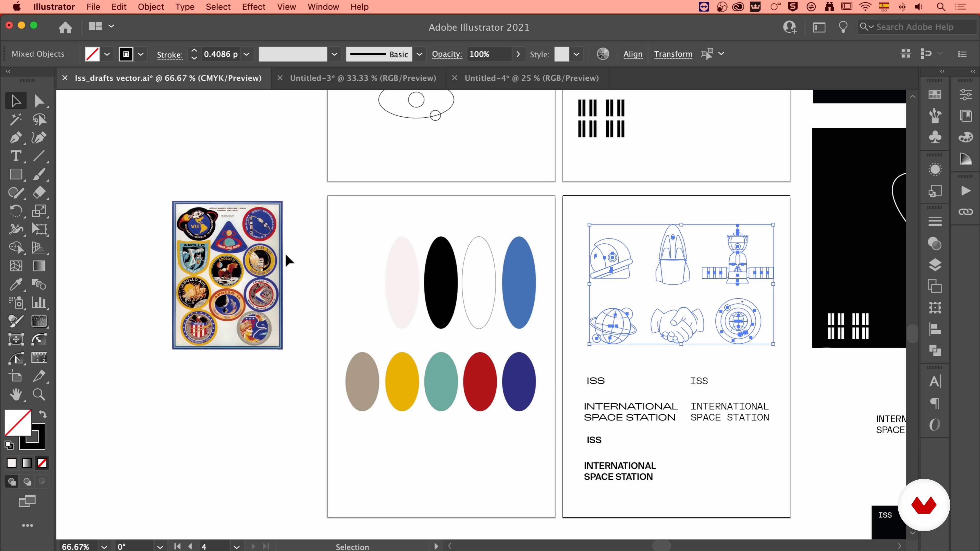Click the Recolor Artwork icon
Image resolution: width=980 pixels, height=551 pixels.
click(x=603, y=54)
